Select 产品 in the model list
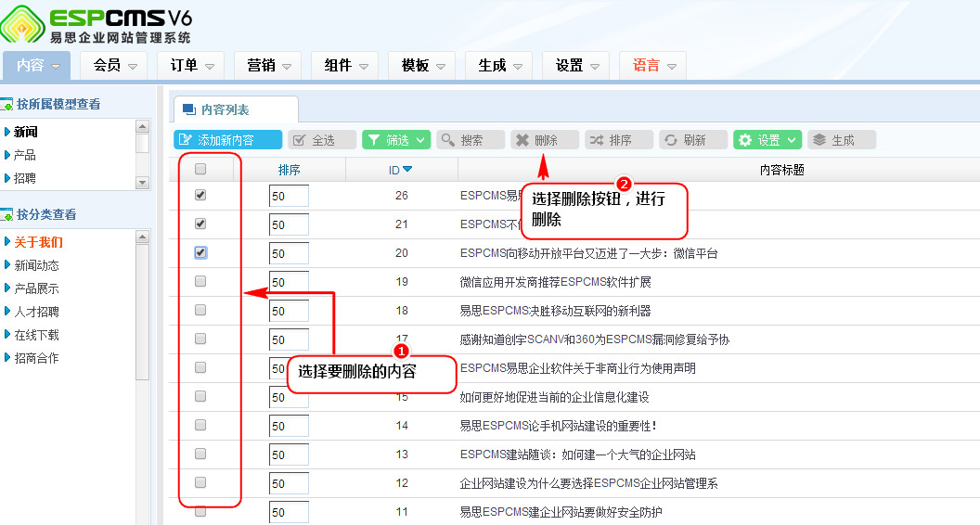The height and width of the screenshot is (525, 980). (x=25, y=155)
